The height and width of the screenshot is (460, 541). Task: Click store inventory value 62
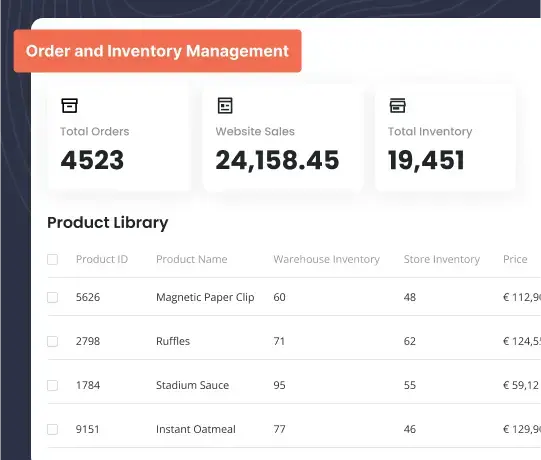click(410, 341)
